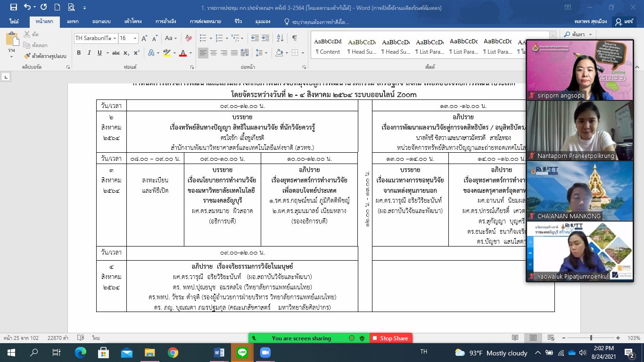This screenshot has height=362, width=644.
Task: Apply superscript formatting
Action: pyautogui.click(x=136, y=53)
